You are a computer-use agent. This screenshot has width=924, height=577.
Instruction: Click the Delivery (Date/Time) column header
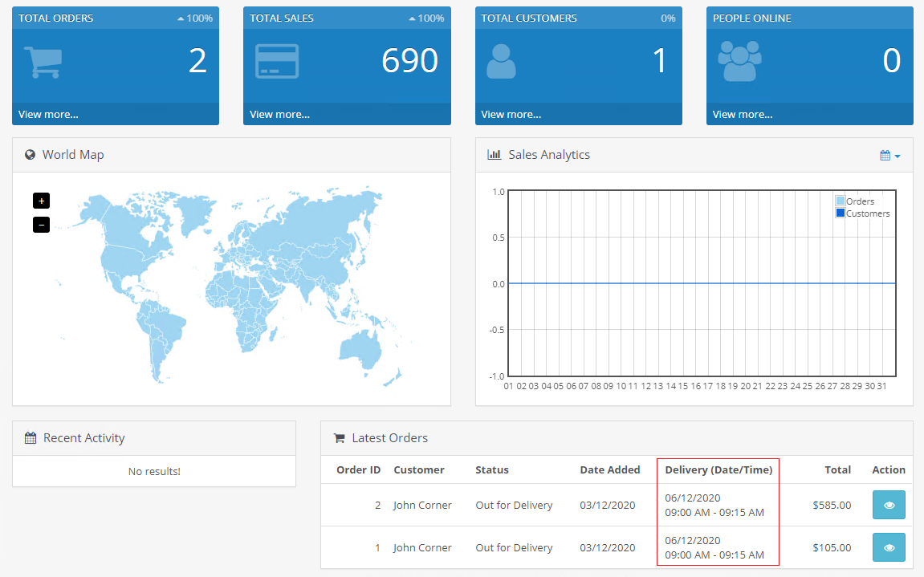point(718,469)
